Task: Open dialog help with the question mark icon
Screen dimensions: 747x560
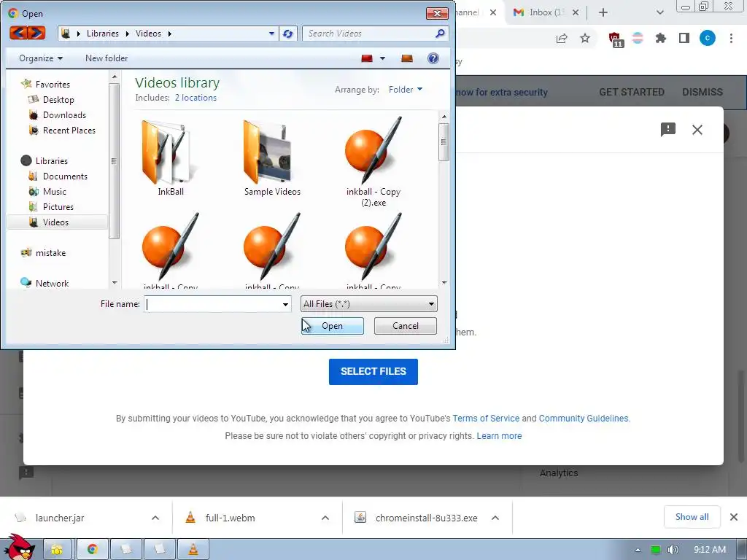Action: [x=433, y=58]
